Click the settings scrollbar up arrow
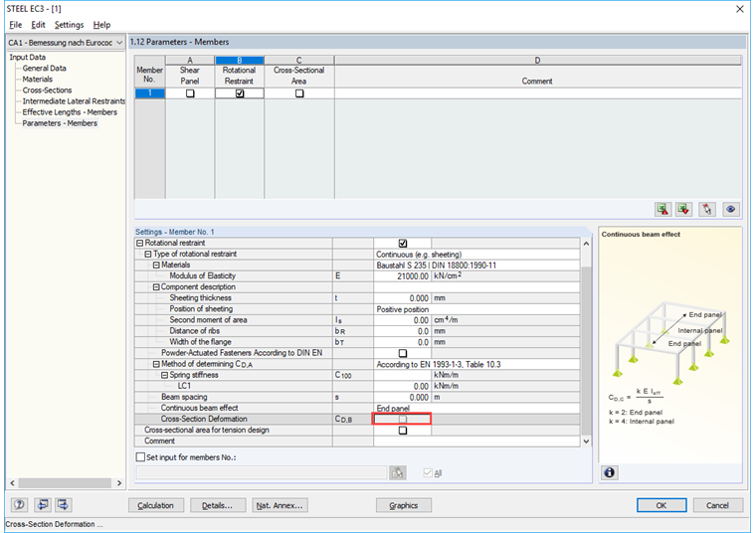 (x=586, y=244)
